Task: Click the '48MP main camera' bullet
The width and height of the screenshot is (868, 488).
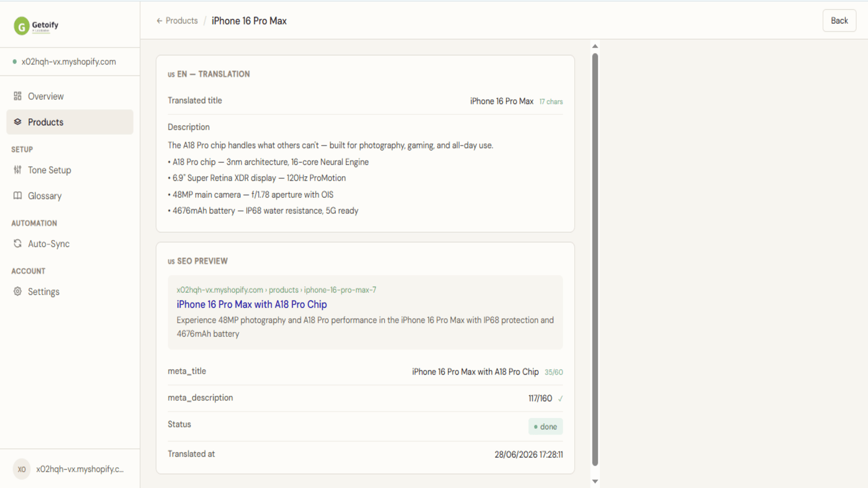Action: pos(251,195)
